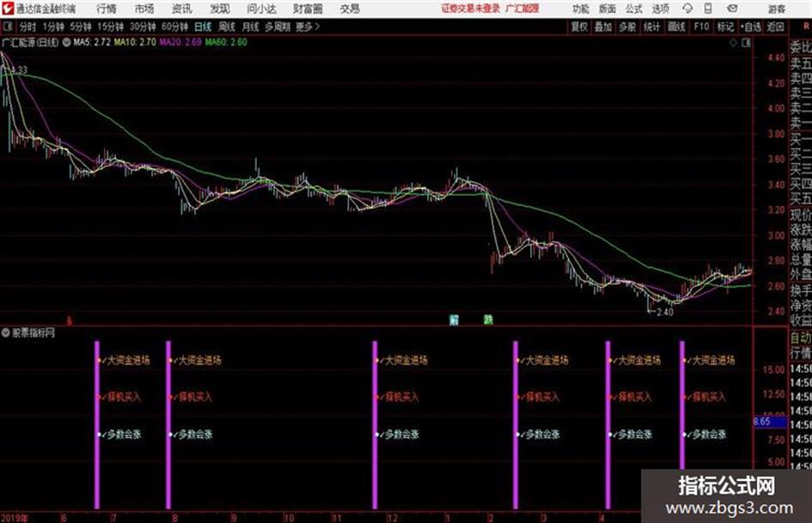Switch to 30分钟 period
812x523 pixels.
tap(143, 27)
